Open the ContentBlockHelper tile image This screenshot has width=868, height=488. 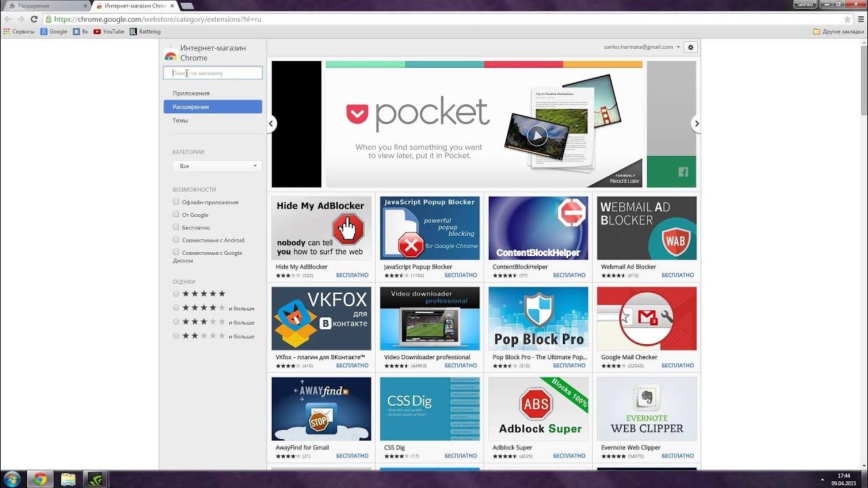[x=538, y=228]
